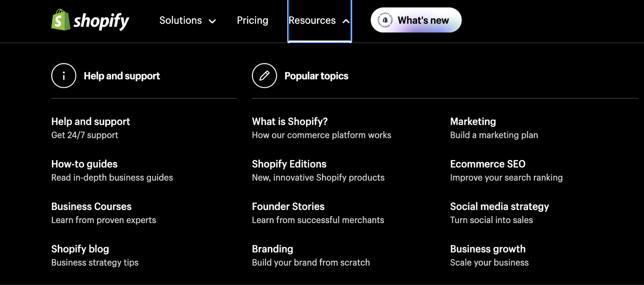This screenshot has width=644, height=285.
Task: Click the info circle icon
Action: 64,76
